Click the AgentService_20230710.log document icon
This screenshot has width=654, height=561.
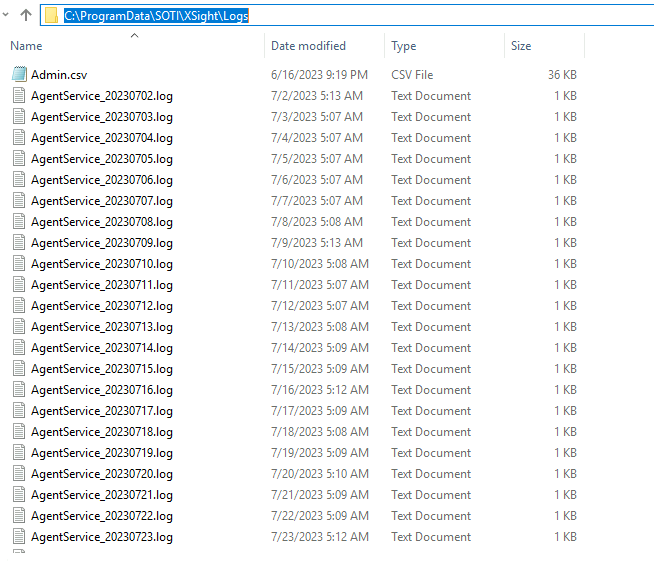(19, 264)
